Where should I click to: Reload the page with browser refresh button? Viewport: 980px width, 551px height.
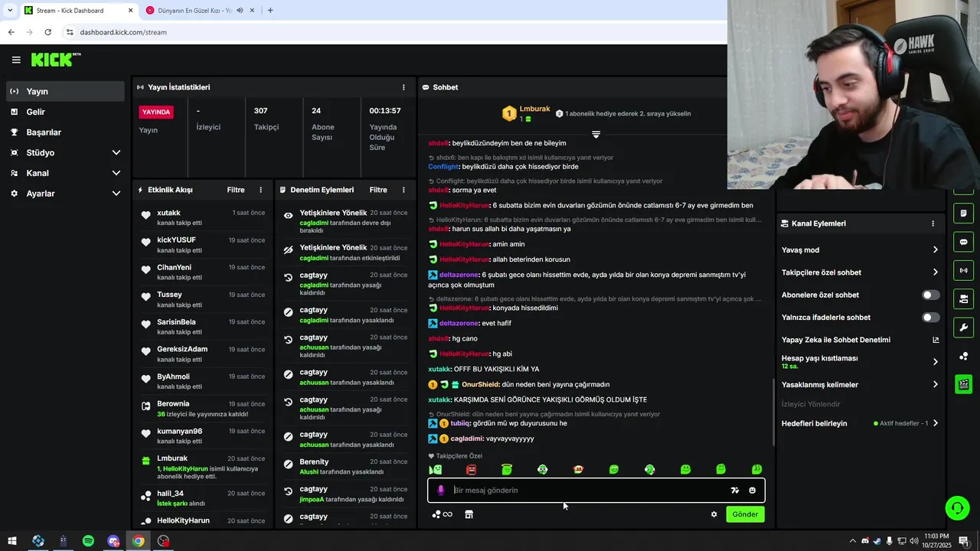(47, 32)
